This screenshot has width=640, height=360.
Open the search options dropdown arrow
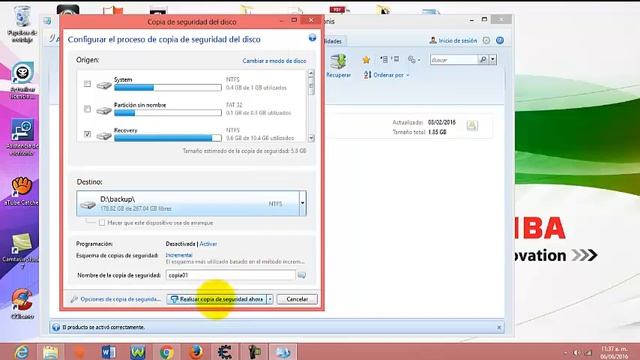click(493, 60)
